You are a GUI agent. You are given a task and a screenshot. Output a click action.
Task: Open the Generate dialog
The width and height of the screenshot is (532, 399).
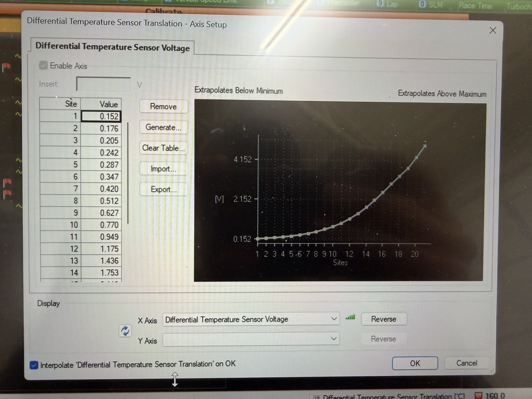pyautogui.click(x=163, y=127)
